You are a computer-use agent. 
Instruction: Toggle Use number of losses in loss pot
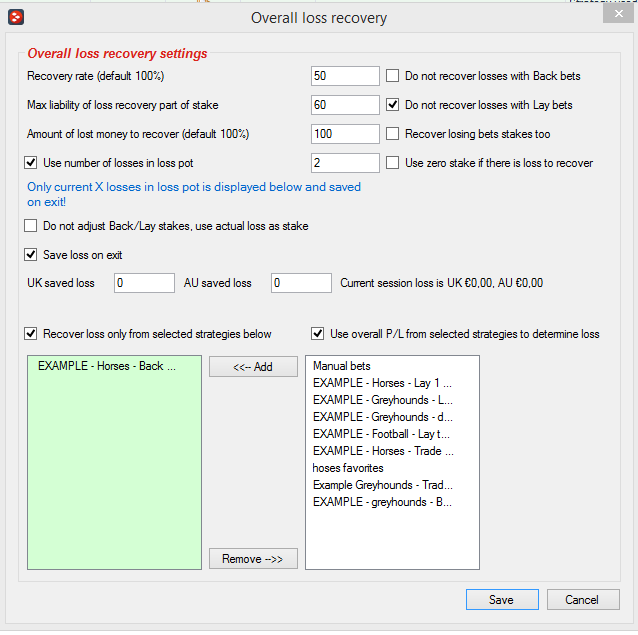(x=31, y=163)
